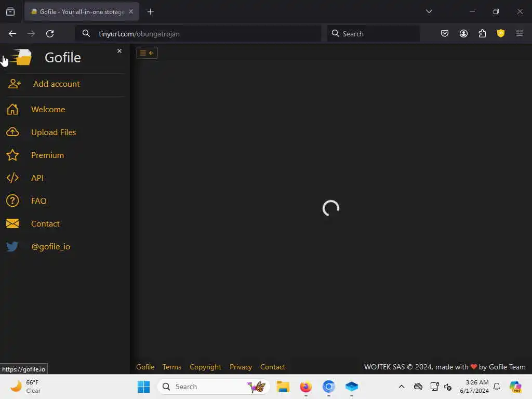This screenshot has width=532, height=399.
Task: Click the Gofile footer link
Action: click(x=145, y=367)
